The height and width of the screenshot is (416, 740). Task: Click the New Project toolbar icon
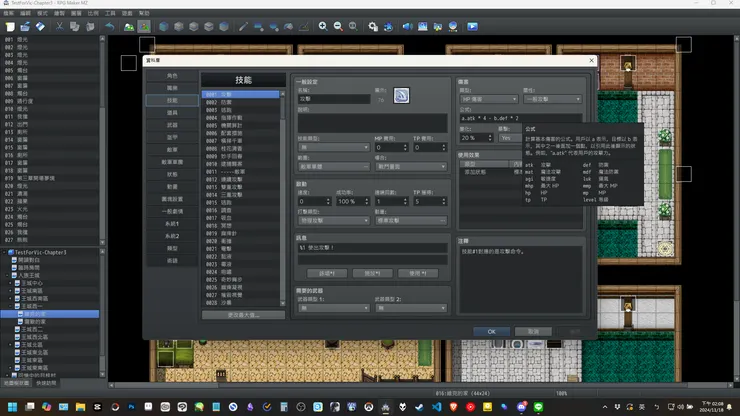[10, 26]
